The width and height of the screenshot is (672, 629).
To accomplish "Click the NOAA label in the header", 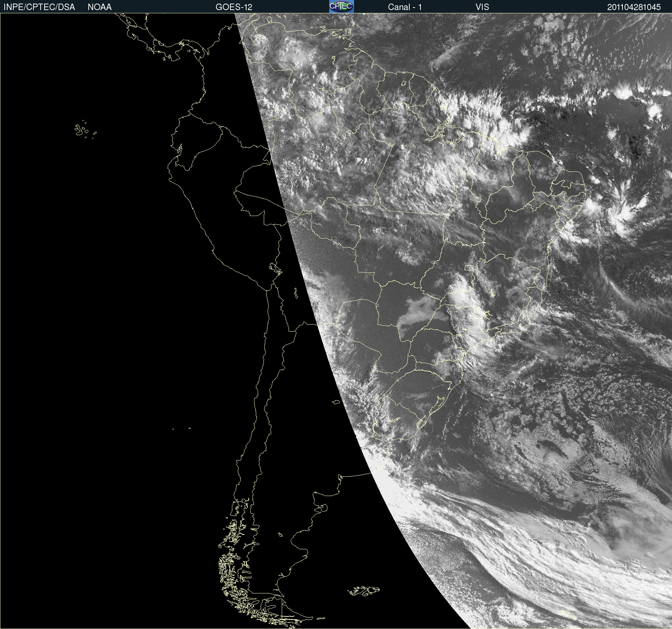I will click(x=100, y=7).
